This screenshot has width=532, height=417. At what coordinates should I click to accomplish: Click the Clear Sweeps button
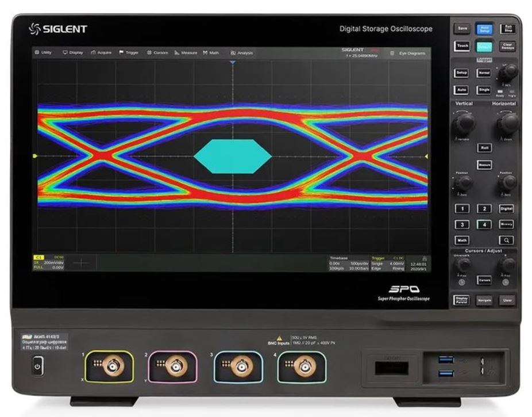click(507, 46)
